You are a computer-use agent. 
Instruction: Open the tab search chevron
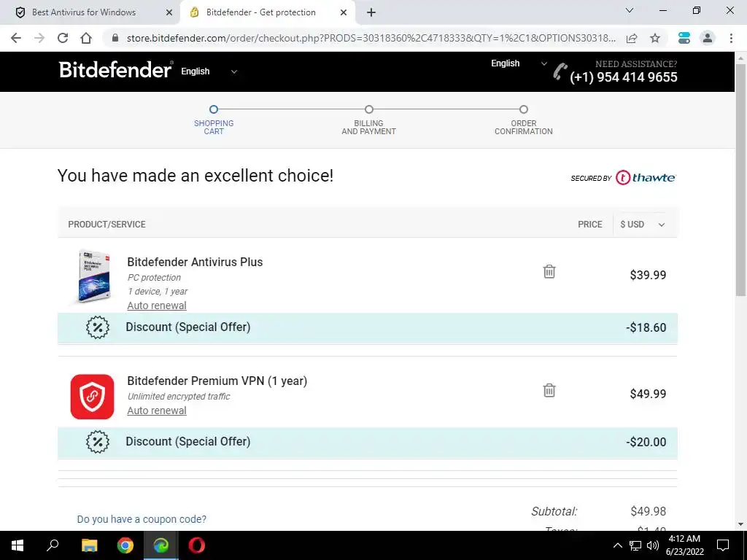[630, 10]
